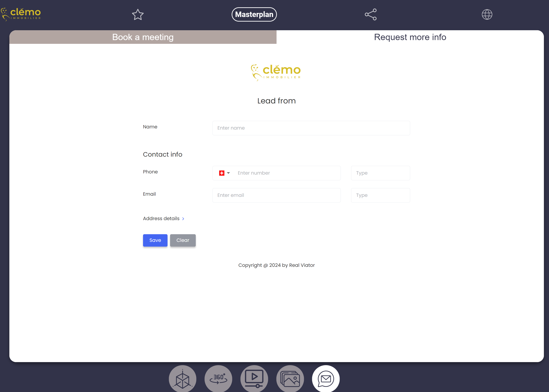The image size is (549, 392).
Task: Switch to Request more info tab
Action: pyautogui.click(x=410, y=37)
